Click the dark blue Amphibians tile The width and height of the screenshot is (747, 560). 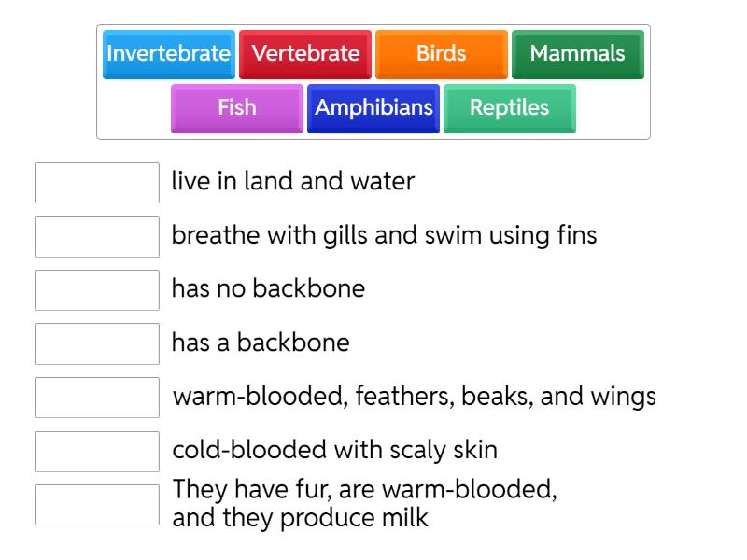(373, 108)
